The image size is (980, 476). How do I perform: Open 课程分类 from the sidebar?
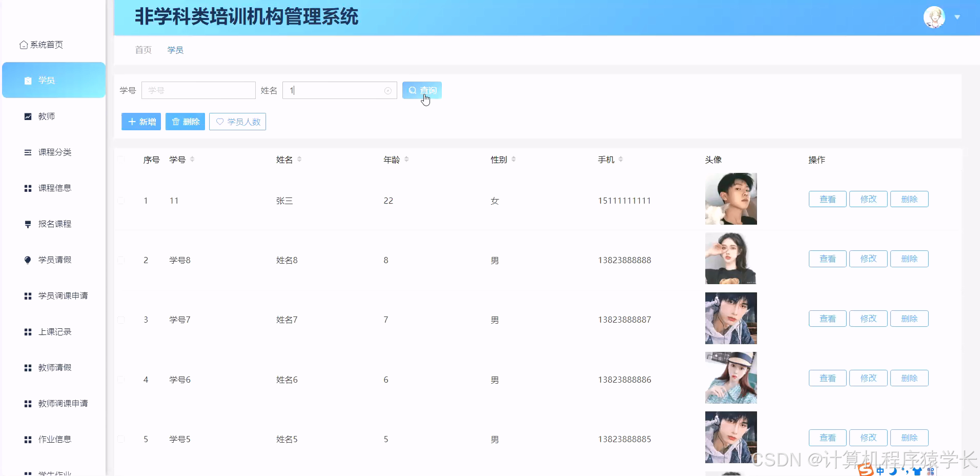click(27, 152)
